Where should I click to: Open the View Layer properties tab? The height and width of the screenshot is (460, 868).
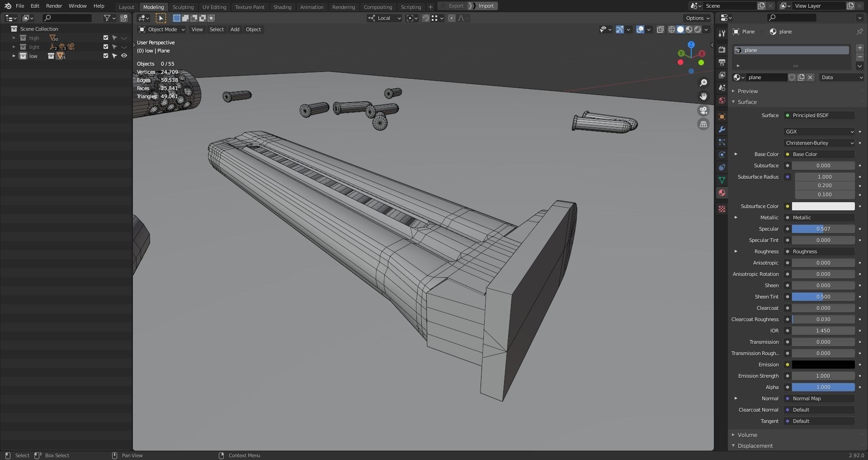tap(722, 75)
